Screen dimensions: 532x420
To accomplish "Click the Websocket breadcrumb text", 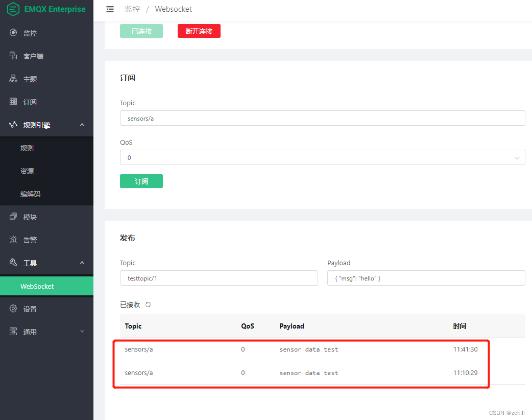I will [174, 9].
